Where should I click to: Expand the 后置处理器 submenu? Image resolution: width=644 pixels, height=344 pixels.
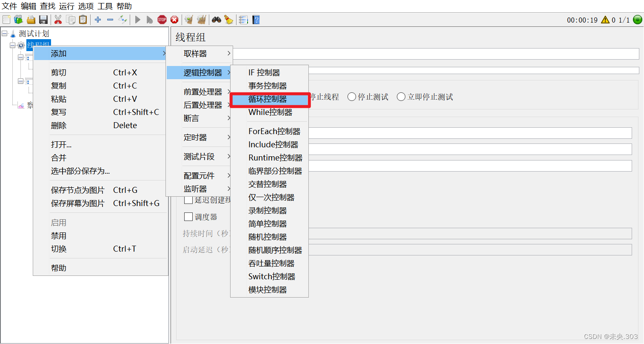[x=199, y=105]
